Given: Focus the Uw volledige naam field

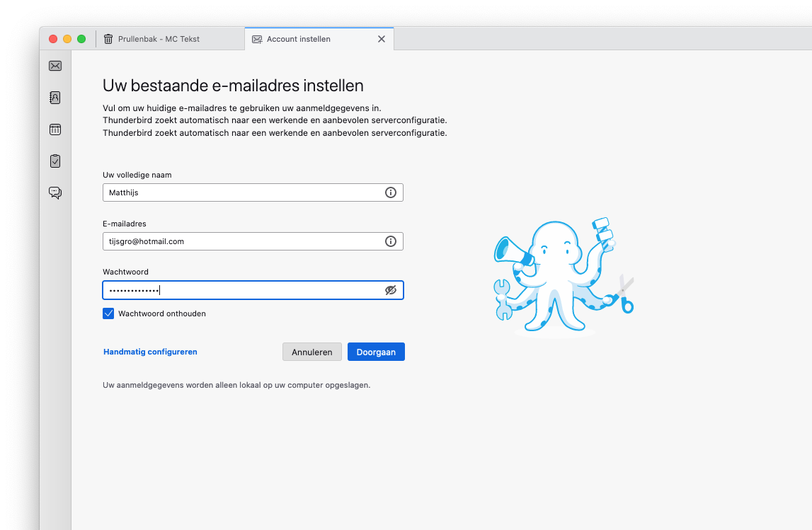Looking at the screenshot, I should 241,192.
